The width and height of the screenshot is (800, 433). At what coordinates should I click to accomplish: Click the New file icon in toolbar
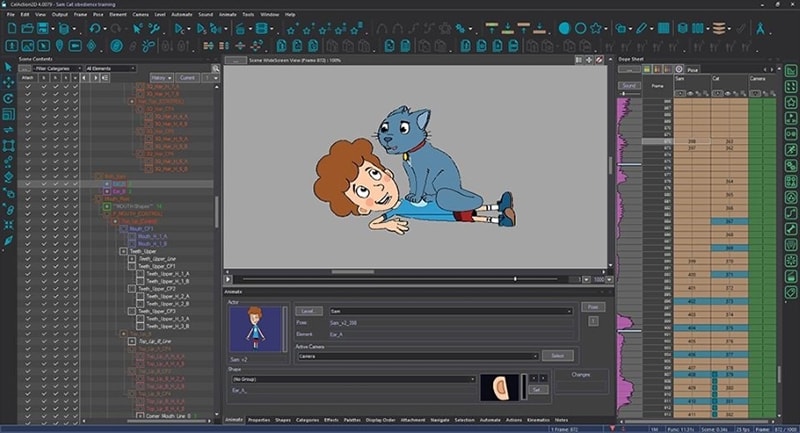click(12, 28)
